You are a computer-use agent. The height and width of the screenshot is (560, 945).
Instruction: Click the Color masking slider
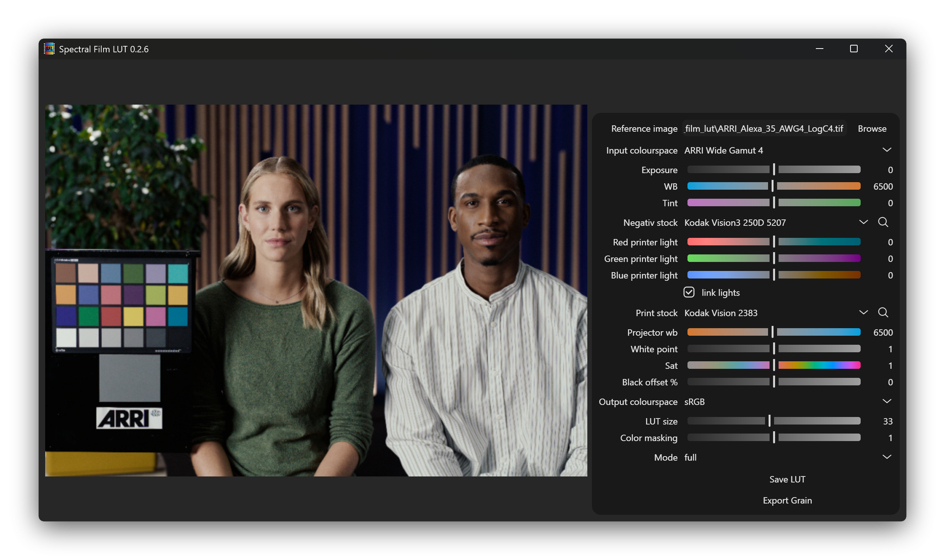(774, 438)
